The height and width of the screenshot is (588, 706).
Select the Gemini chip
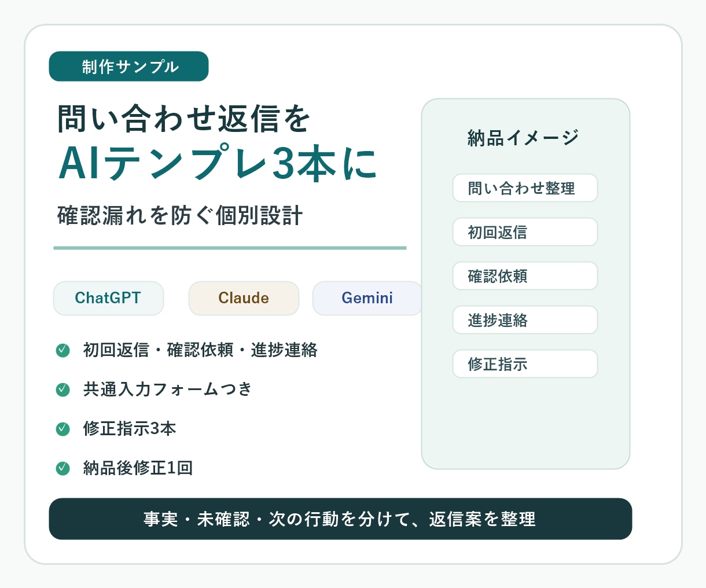click(x=367, y=298)
